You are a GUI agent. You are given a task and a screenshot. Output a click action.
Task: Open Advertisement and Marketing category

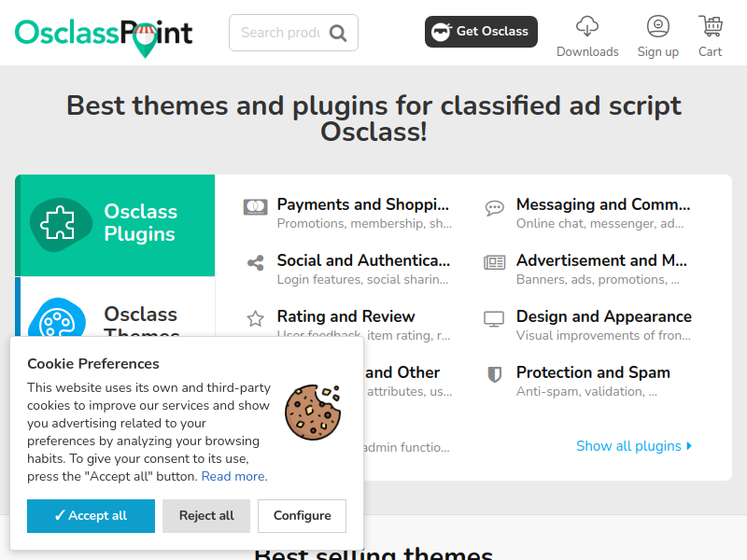click(x=601, y=260)
